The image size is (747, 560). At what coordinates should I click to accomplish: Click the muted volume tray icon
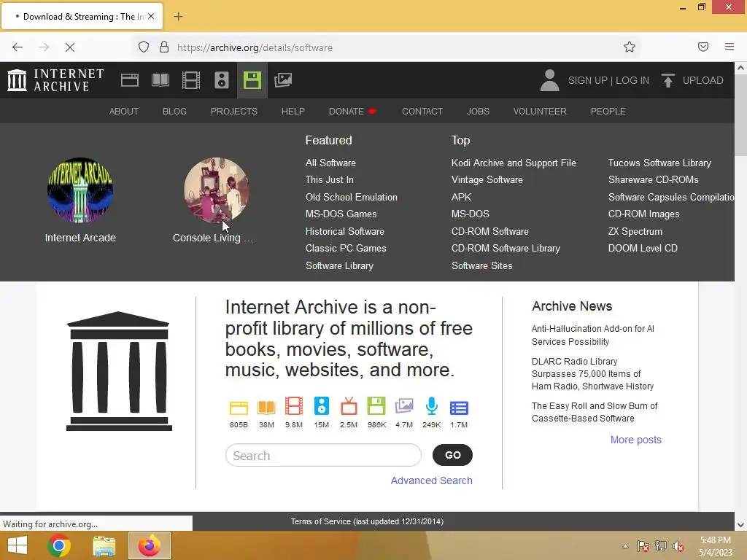678,546
